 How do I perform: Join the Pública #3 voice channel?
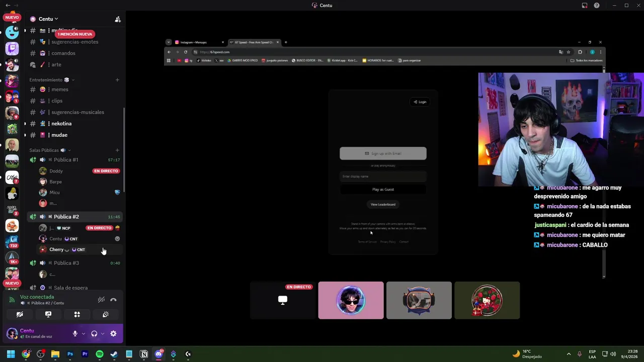74,263
